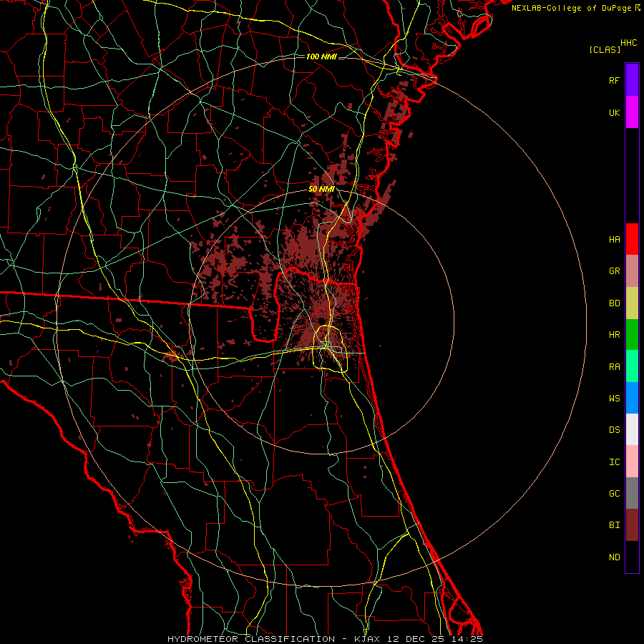644x644 pixels.
Task: Pick the HR green legend swatch
Action: tap(632, 334)
